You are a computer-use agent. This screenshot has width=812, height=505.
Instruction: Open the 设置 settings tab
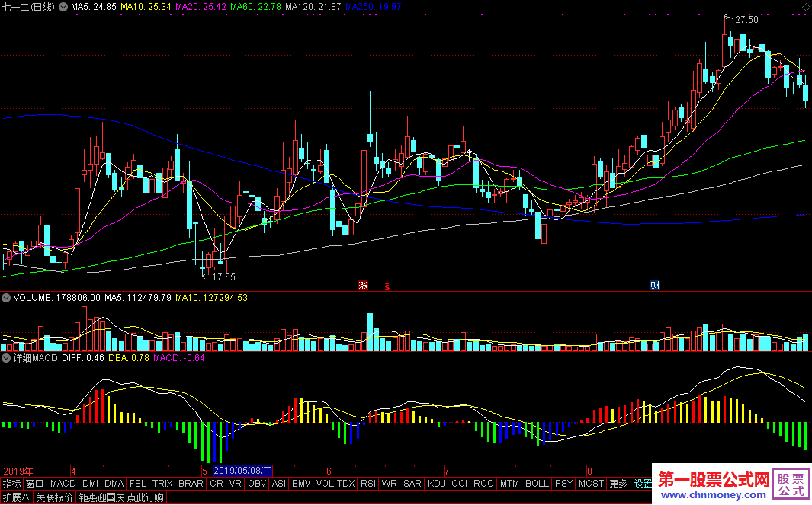[x=642, y=484]
